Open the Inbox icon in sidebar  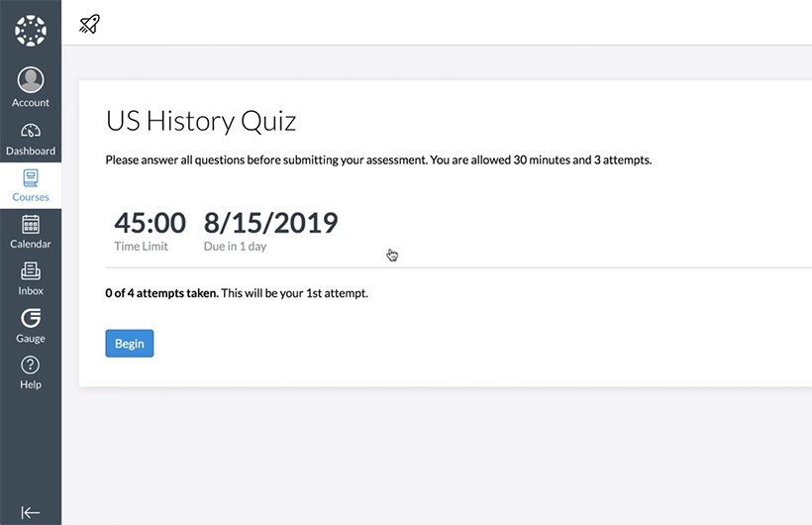(x=31, y=271)
